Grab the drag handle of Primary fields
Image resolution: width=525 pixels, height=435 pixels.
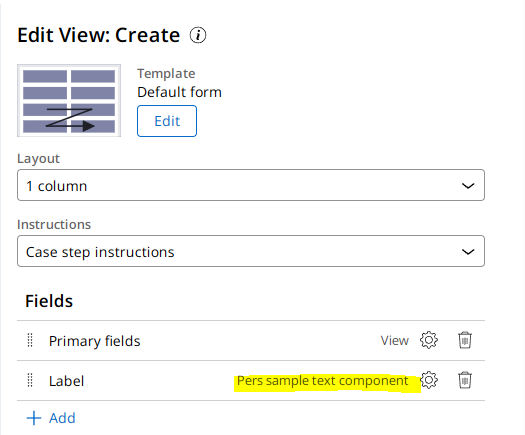click(x=30, y=340)
